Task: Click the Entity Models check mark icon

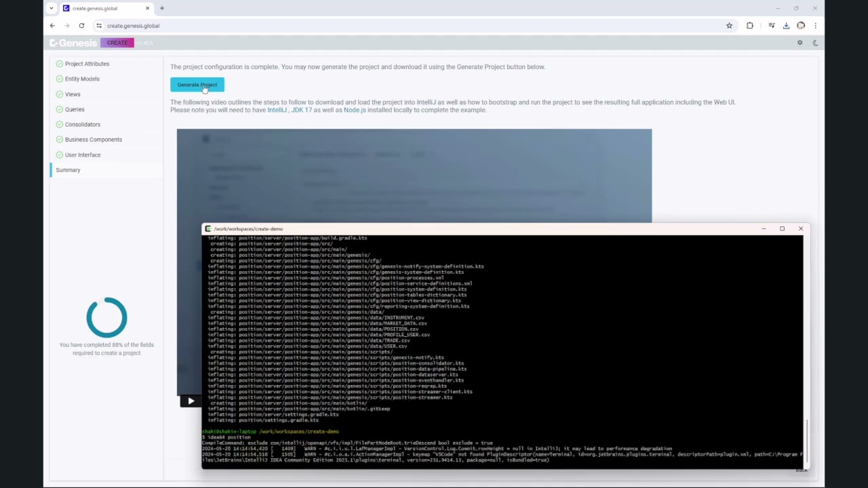Action: click(59, 79)
